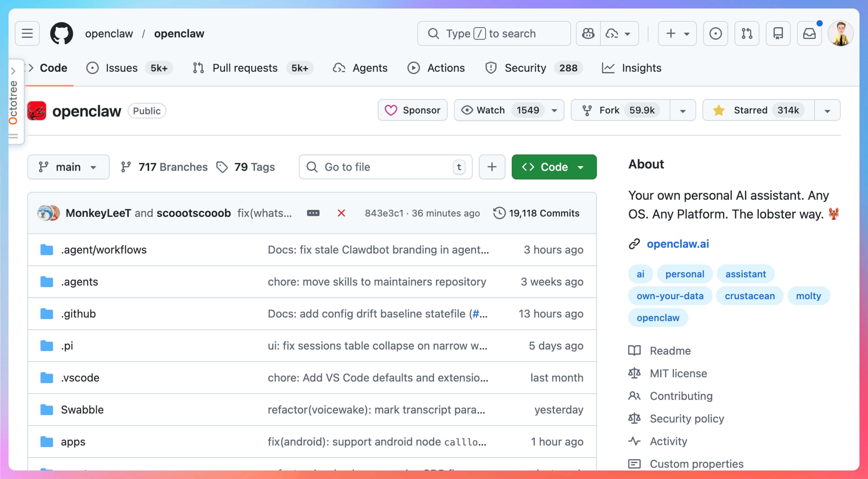
Task: Open Copilot chat icon in header
Action: tap(588, 33)
